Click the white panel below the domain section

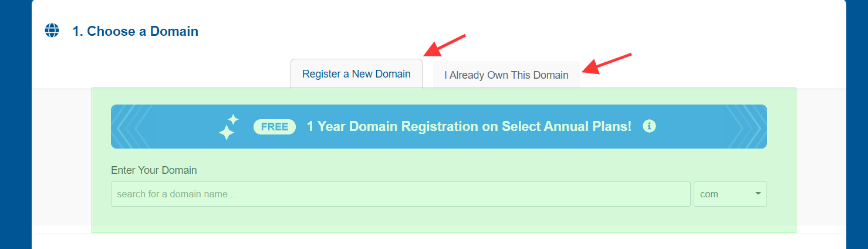pos(438,241)
